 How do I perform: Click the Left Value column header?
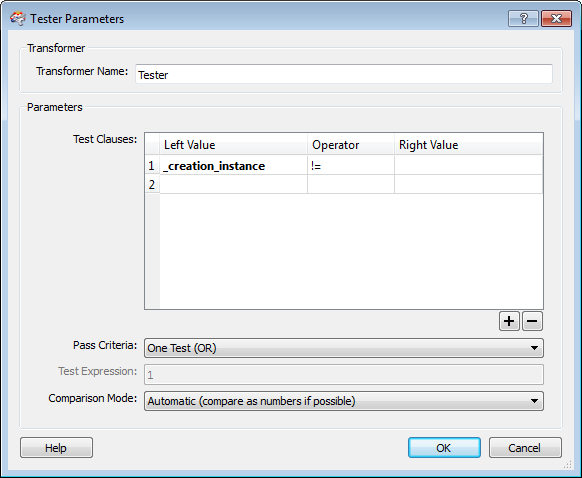click(233, 144)
